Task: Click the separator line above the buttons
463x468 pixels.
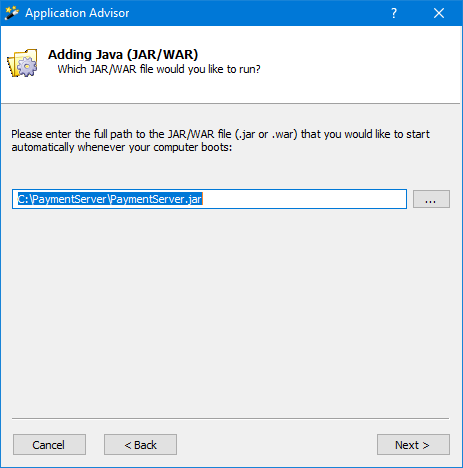Action: [231, 418]
